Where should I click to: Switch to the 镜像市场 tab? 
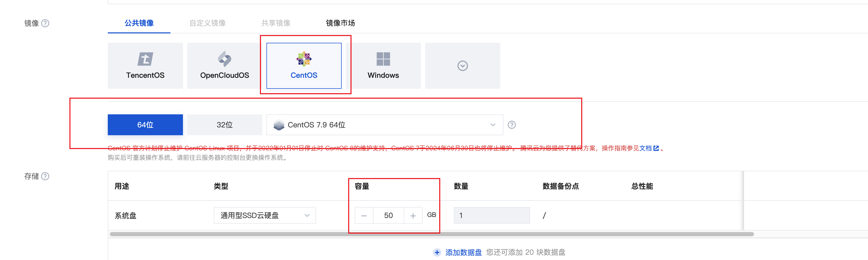coord(340,23)
